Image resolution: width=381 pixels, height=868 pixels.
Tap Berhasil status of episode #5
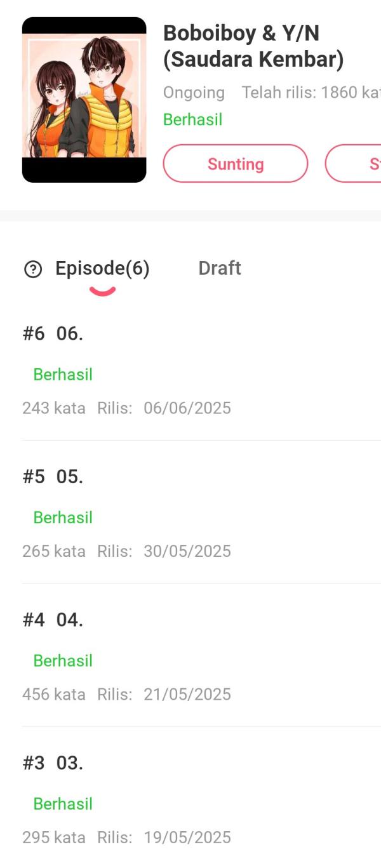click(x=63, y=517)
